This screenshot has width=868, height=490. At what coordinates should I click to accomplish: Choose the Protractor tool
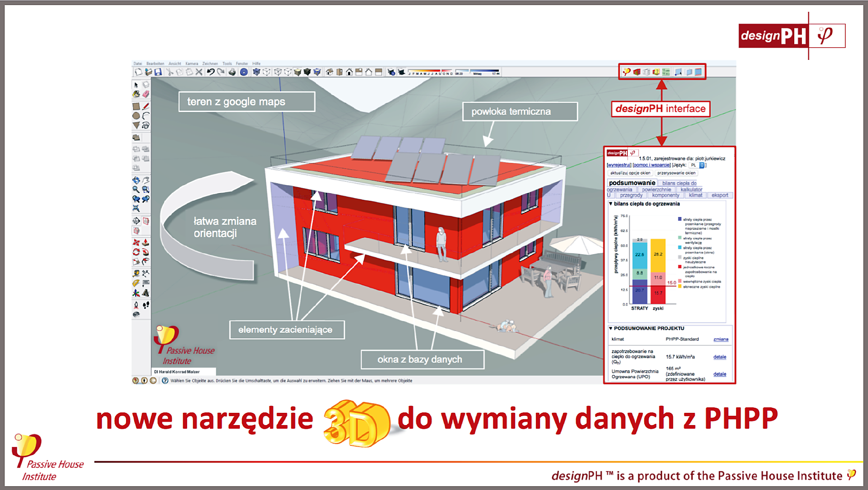coord(136,283)
